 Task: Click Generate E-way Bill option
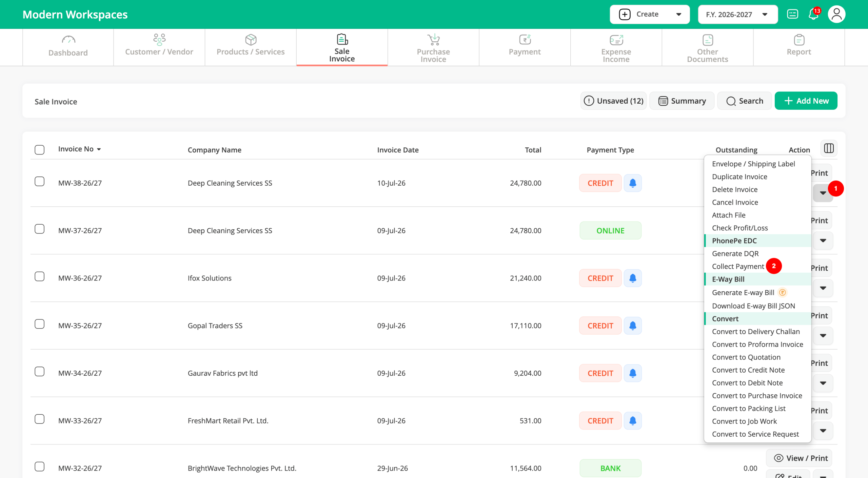click(x=757, y=292)
